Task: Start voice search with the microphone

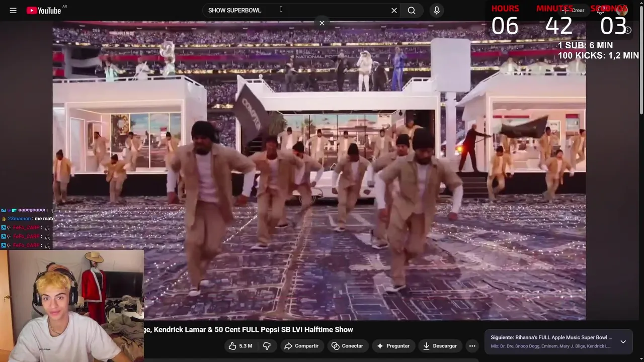Action: coord(437,10)
